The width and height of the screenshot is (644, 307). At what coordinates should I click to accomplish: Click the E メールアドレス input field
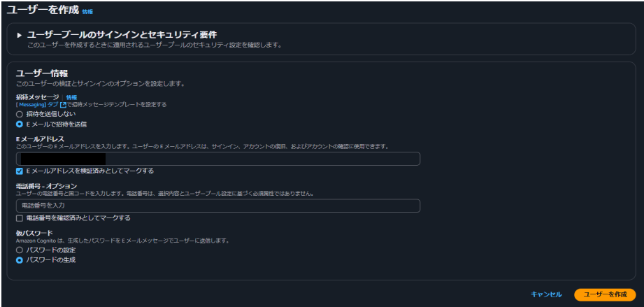coord(217,159)
